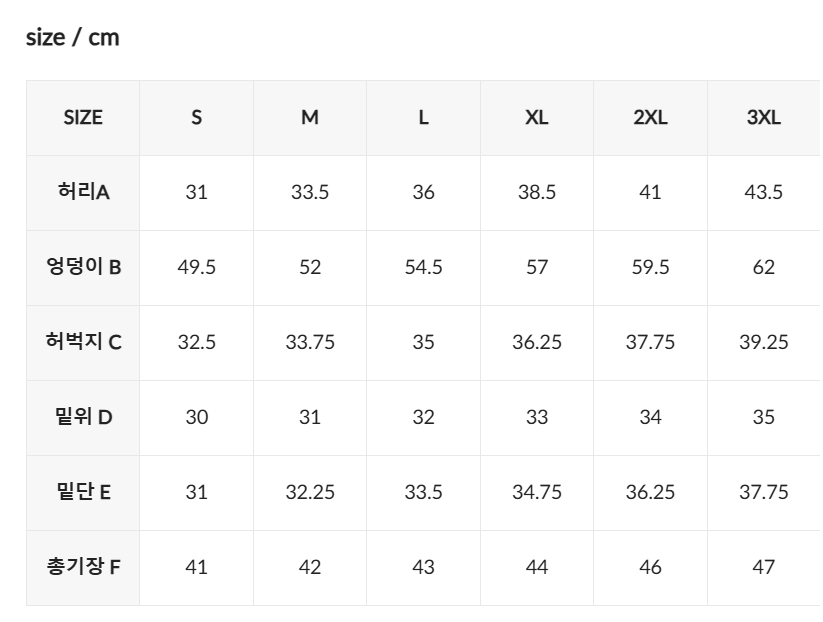
Task: Click the 38.5 waist value for XL
Action: (x=536, y=193)
